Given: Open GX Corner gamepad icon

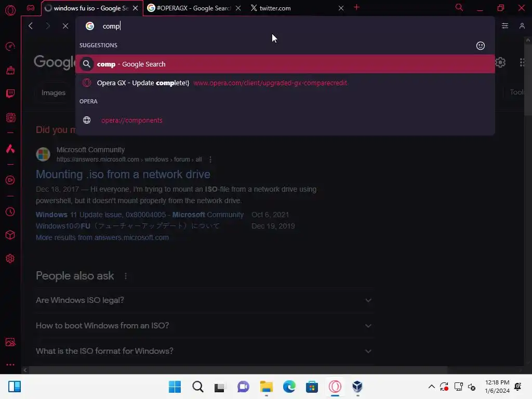Looking at the screenshot, I should (x=31, y=8).
